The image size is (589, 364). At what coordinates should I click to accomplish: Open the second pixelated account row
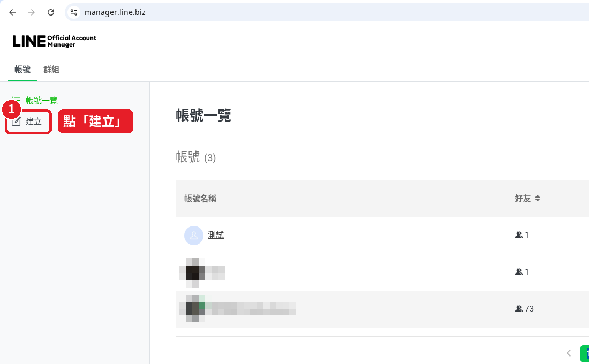click(382, 272)
